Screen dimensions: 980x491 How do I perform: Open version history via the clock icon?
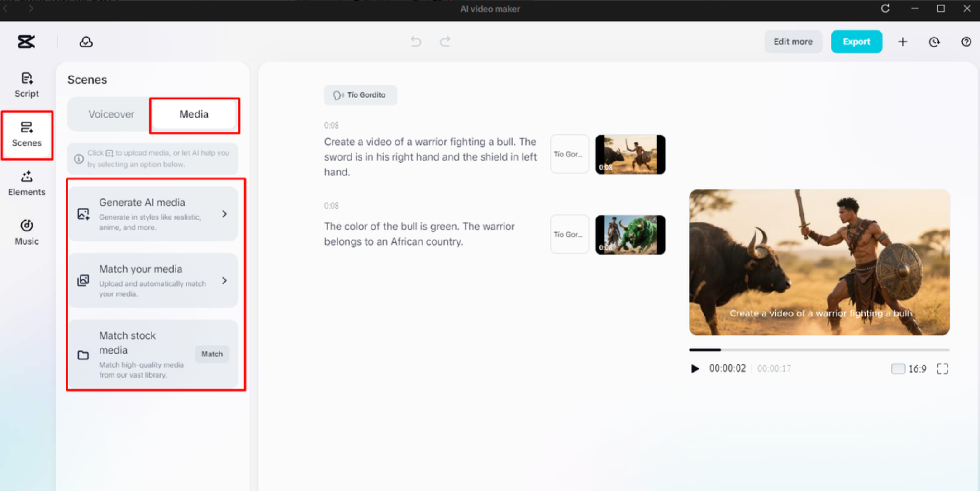pos(934,42)
